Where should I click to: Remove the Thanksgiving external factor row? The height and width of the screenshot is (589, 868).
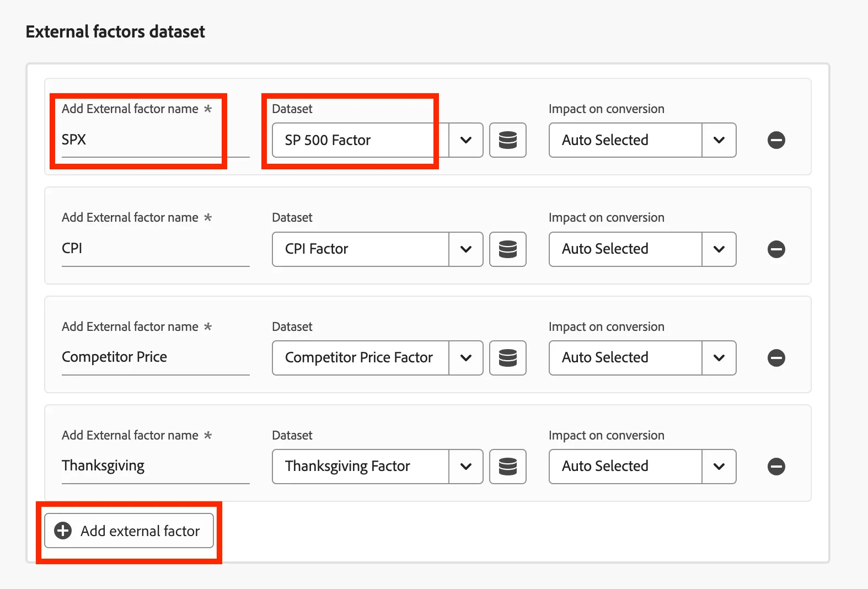(x=776, y=467)
